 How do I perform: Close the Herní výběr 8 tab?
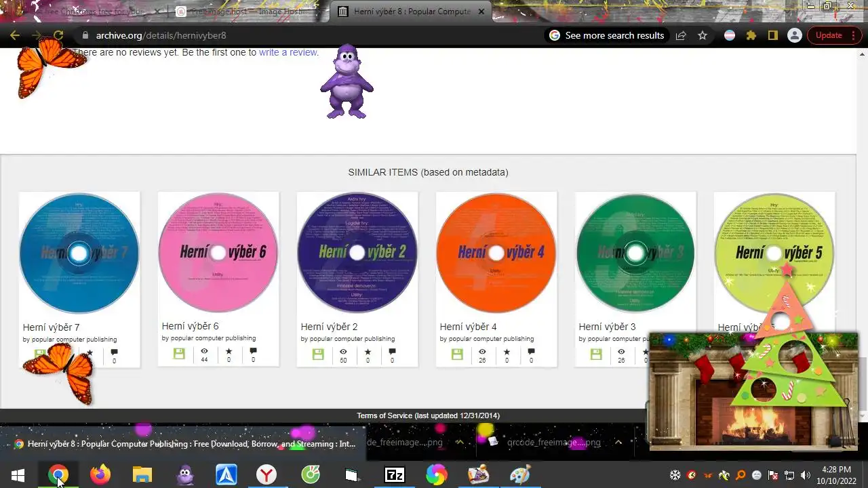pos(481,12)
